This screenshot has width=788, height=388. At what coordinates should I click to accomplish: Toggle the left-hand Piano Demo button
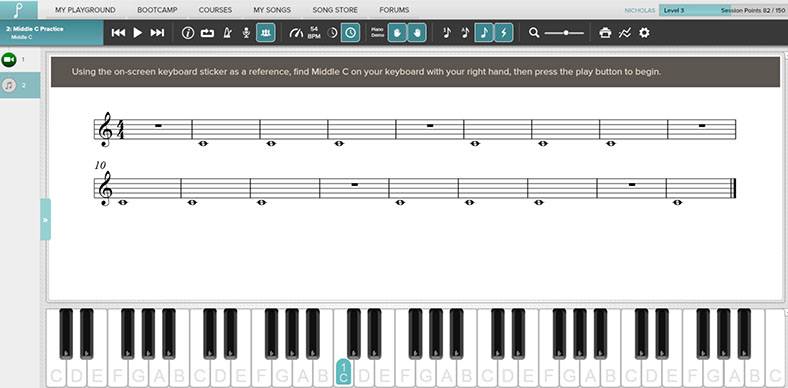click(x=397, y=33)
